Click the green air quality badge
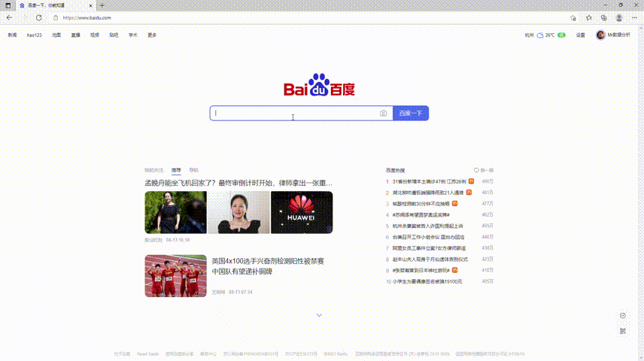The width and height of the screenshot is (644, 361). point(561,35)
